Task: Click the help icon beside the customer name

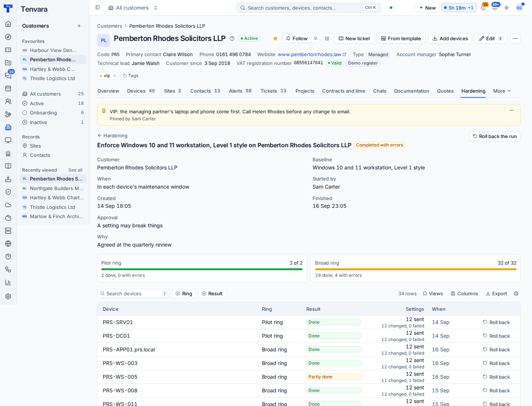Action: point(232,38)
